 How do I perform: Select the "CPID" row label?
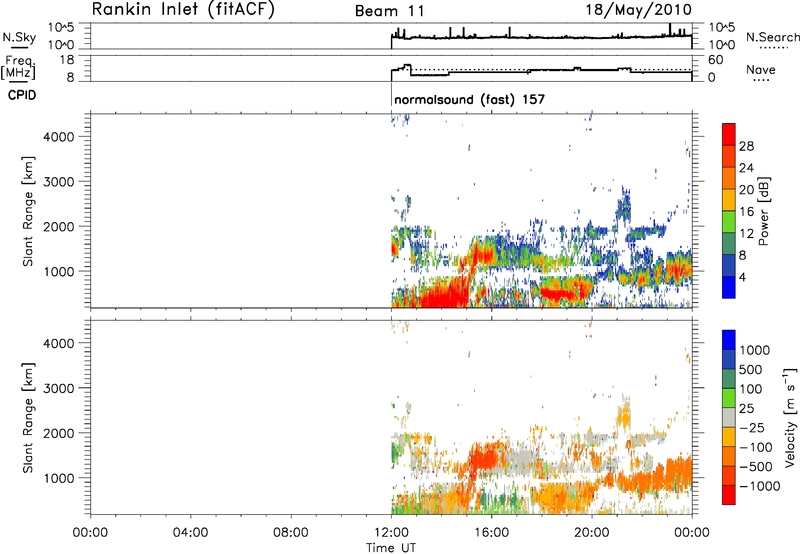[x=22, y=95]
